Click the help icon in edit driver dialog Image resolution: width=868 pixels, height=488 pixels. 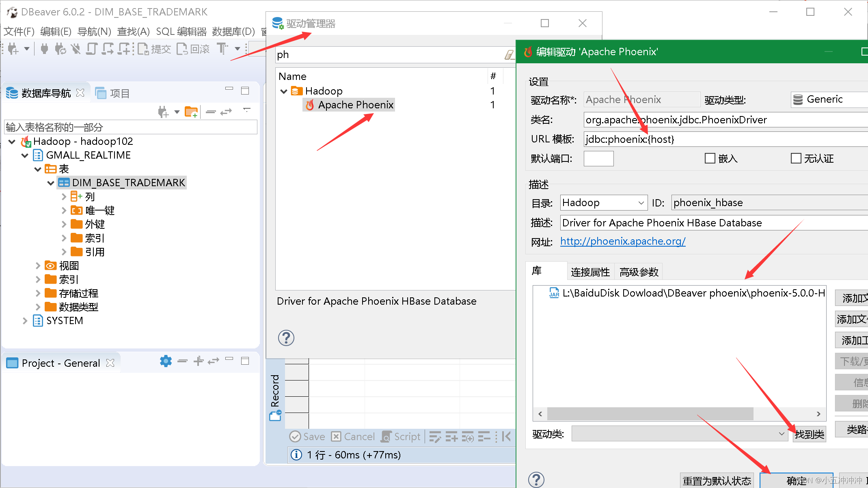point(536,479)
